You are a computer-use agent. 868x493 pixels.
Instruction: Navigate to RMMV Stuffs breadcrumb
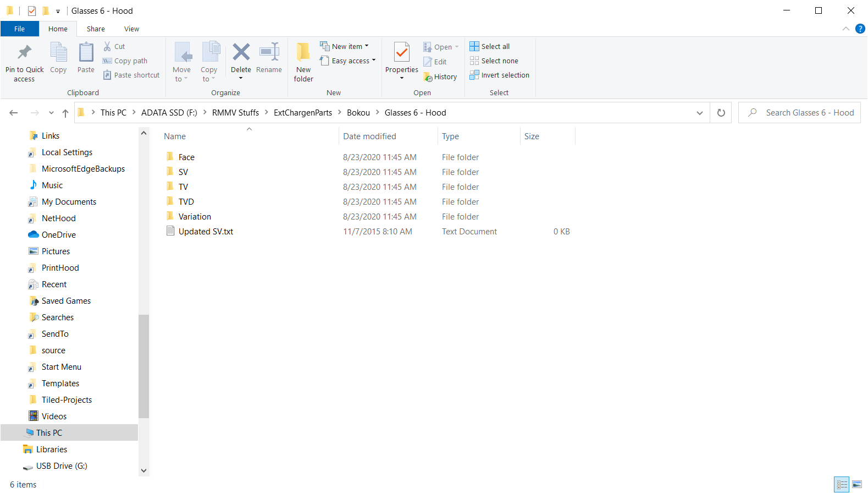[x=235, y=113]
